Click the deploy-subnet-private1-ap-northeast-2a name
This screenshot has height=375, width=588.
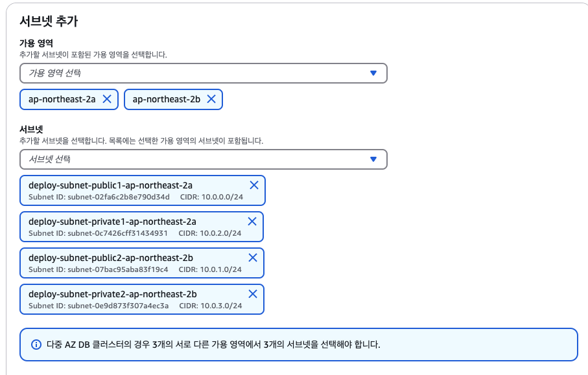[112, 222]
